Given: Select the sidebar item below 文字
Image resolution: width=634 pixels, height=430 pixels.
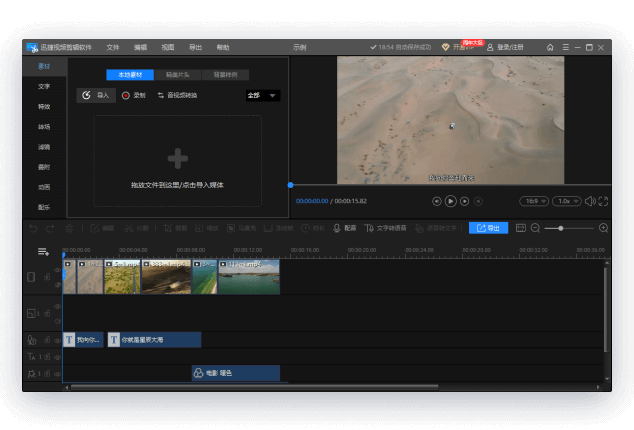Looking at the screenshot, I should click(x=44, y=106).
